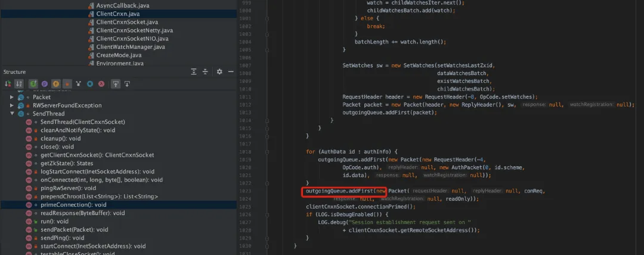Click file icon beside CreateMode.java

coord(91,55)
